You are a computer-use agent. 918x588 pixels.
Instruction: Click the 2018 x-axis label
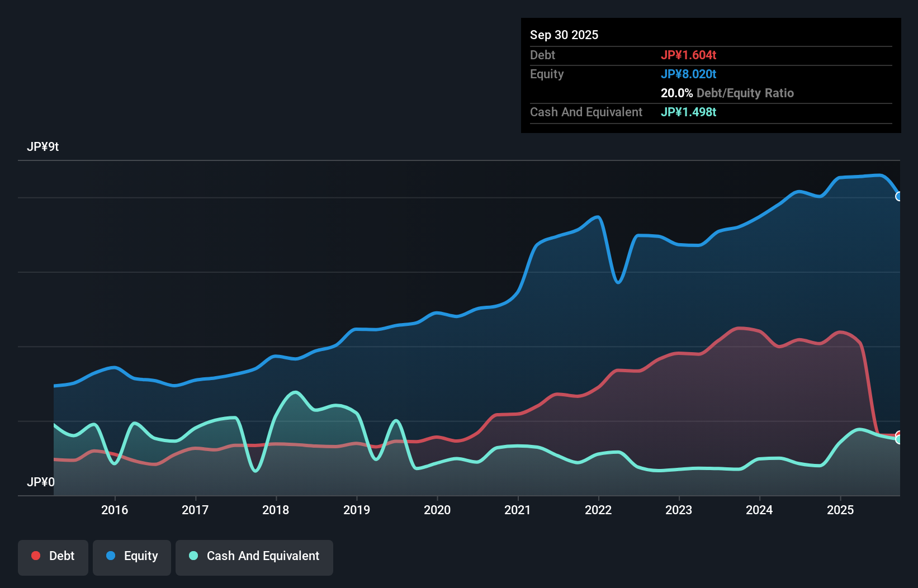click(x=276, y=510)
